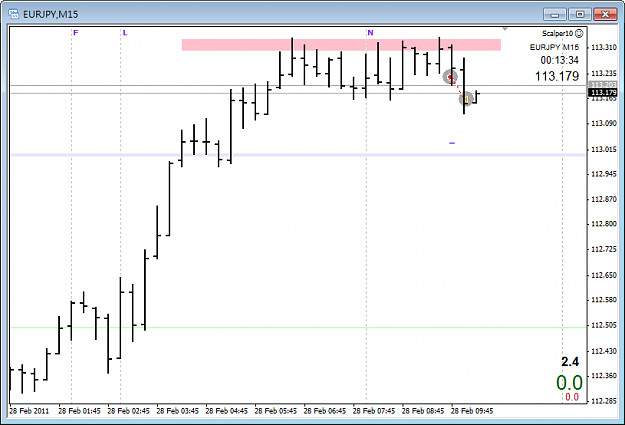Click the EURJPY,M15 window title
This screenshot has height=425, width=625.
pos(51,14)
